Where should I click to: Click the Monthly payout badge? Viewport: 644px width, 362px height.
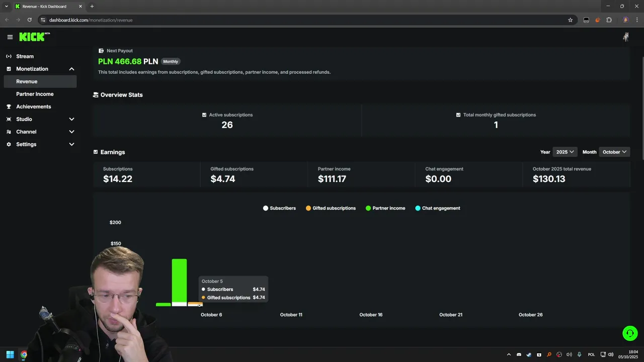(x=171, y=61)
